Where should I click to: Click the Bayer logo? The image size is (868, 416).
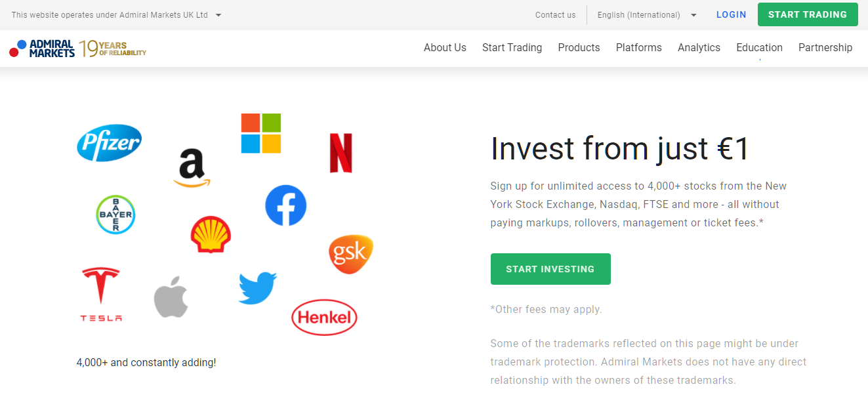click(115, 215)
